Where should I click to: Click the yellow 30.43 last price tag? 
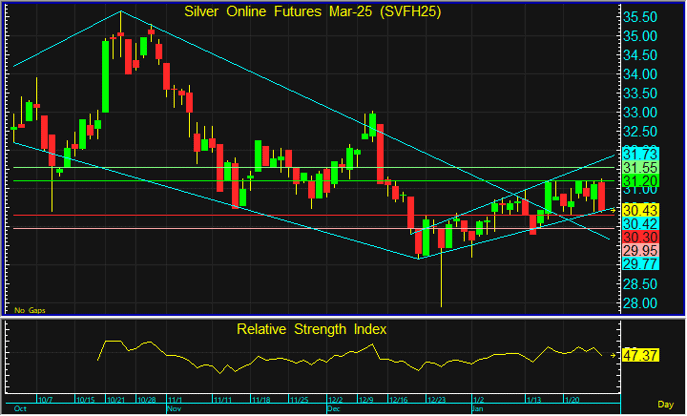click(638, 209)
